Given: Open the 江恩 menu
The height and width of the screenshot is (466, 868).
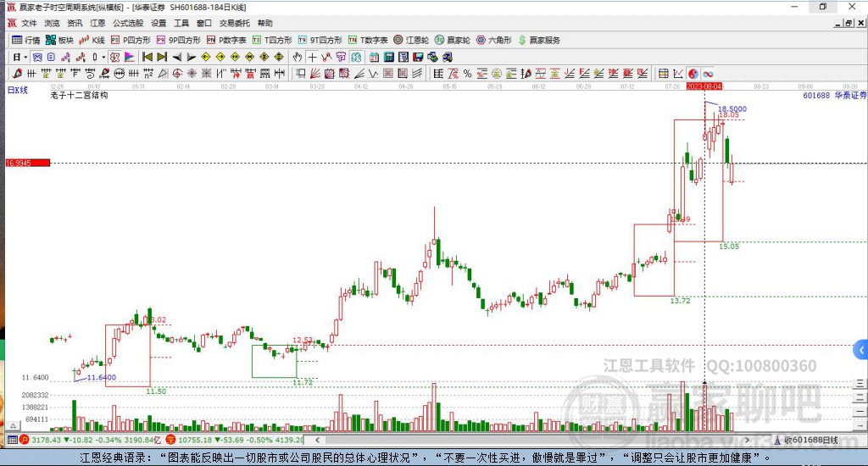Looking at the screenshot, I should click(x=97, y=23).
